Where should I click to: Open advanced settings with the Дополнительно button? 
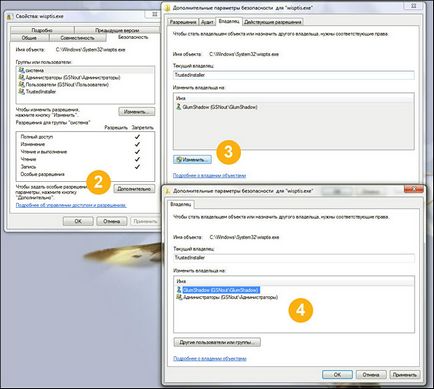click(x=134, y=189)
